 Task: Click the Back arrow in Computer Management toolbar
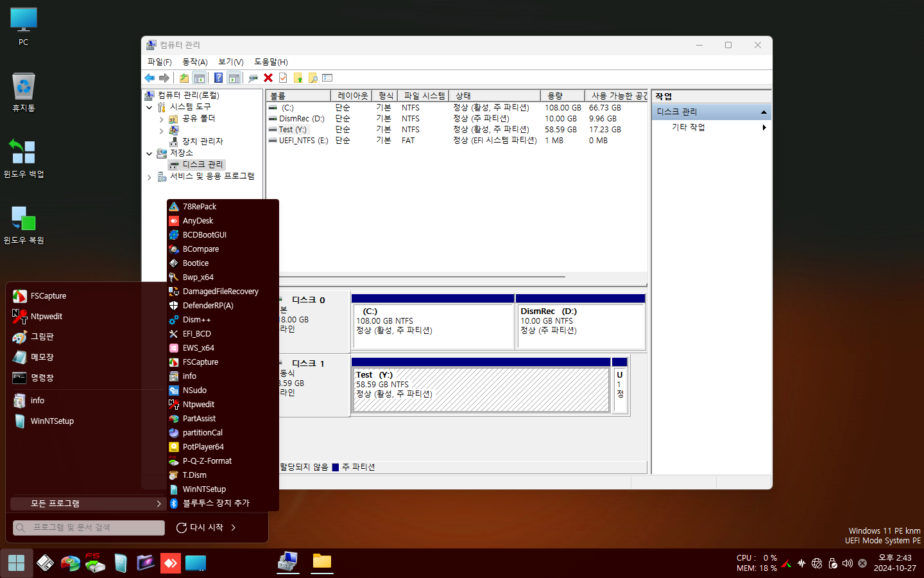point(150,78)
